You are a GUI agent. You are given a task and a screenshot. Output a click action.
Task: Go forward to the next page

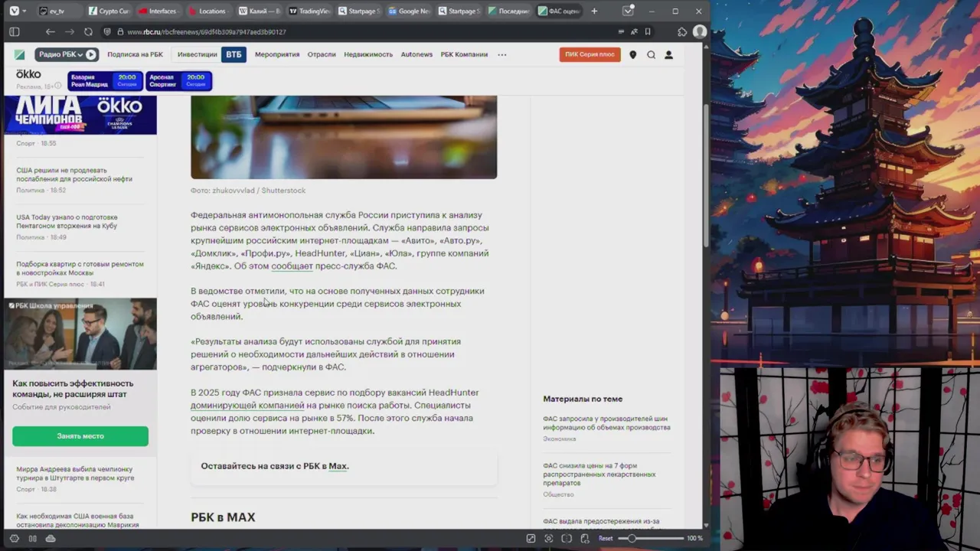(70, 31)
